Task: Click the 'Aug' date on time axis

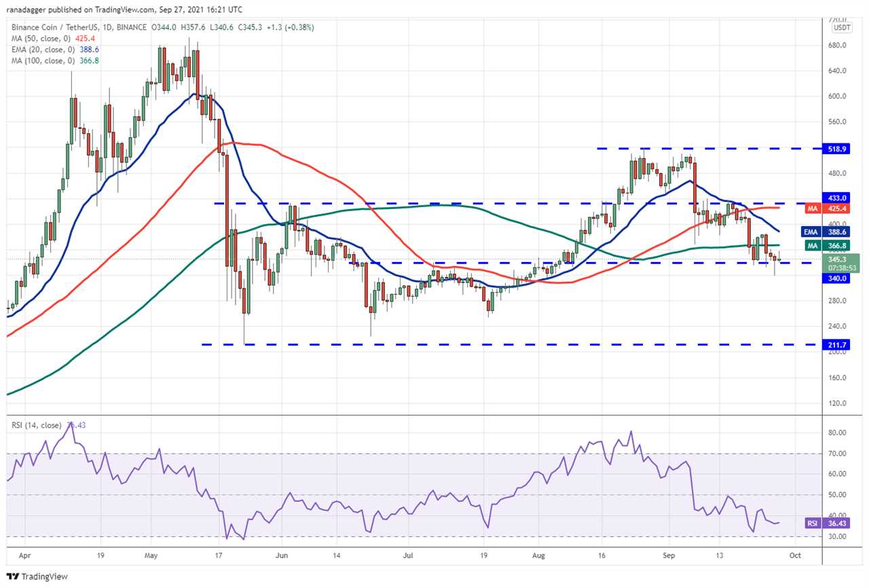Action: [538, 555]
